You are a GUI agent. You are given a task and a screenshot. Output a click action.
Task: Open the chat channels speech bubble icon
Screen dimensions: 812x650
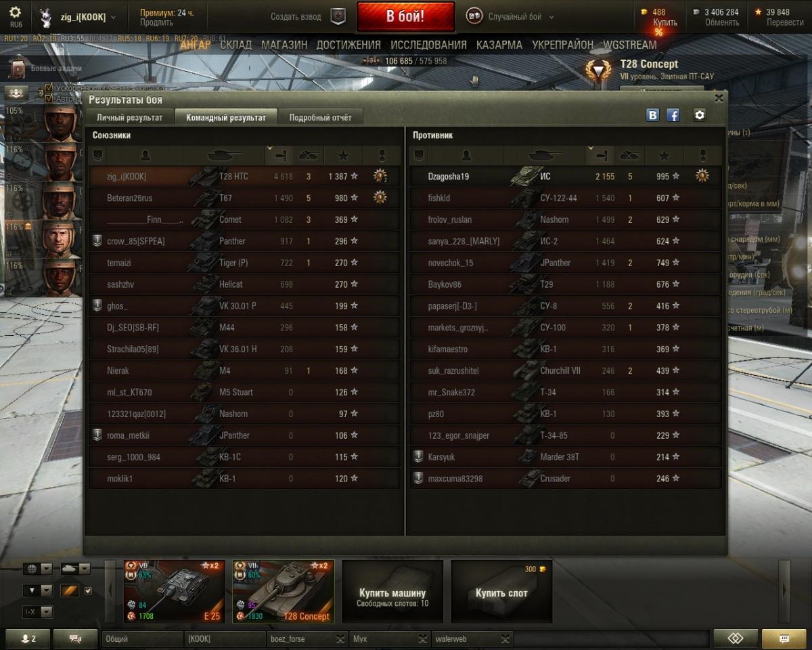tap(75, 638)
